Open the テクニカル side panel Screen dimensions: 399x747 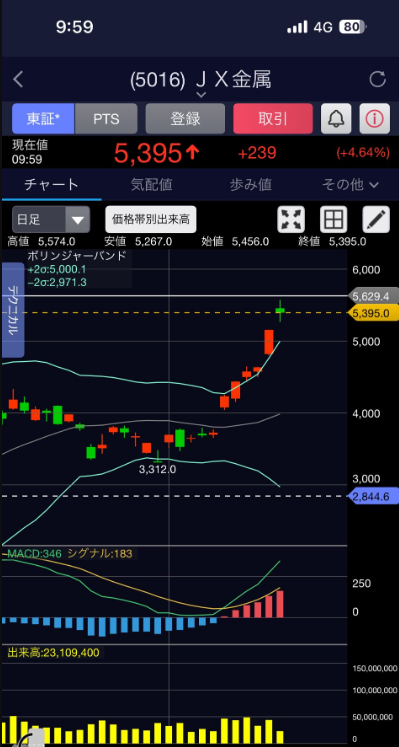(13, 310)
